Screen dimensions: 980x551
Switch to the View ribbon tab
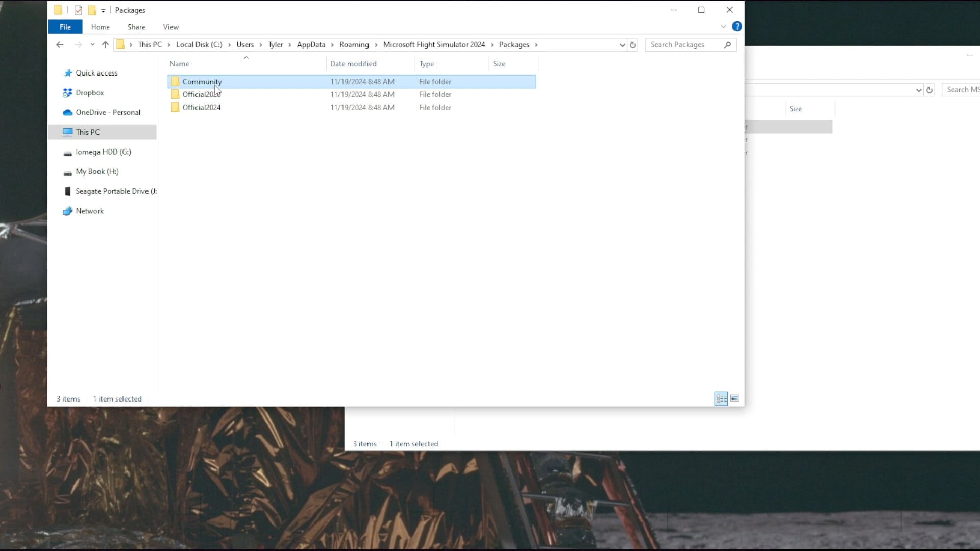coord(171,27)
